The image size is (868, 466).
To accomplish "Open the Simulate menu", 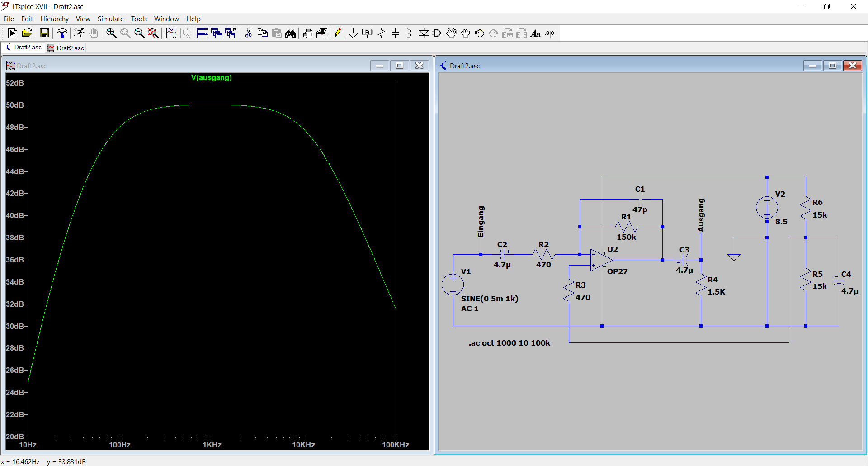I will coord(110,19).
